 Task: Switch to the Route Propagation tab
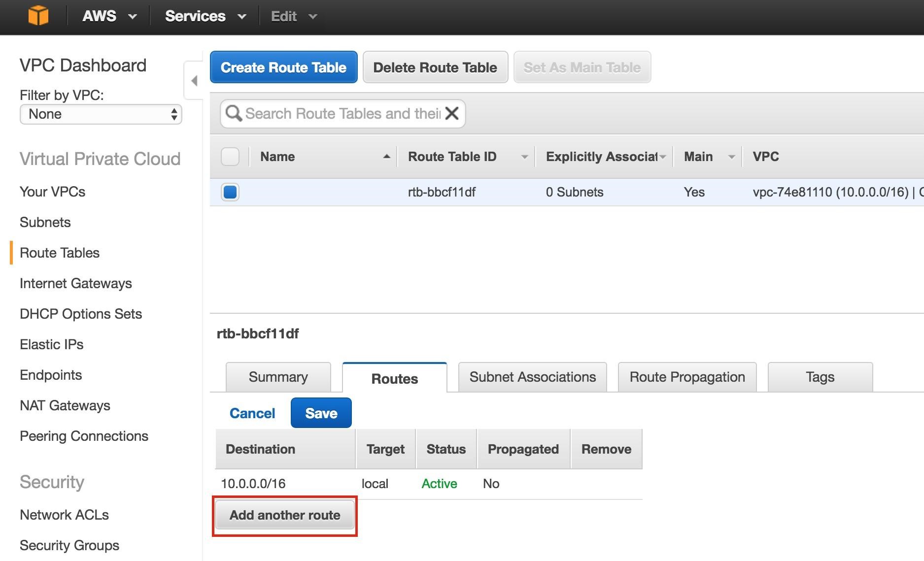click(x=686, y=377)
